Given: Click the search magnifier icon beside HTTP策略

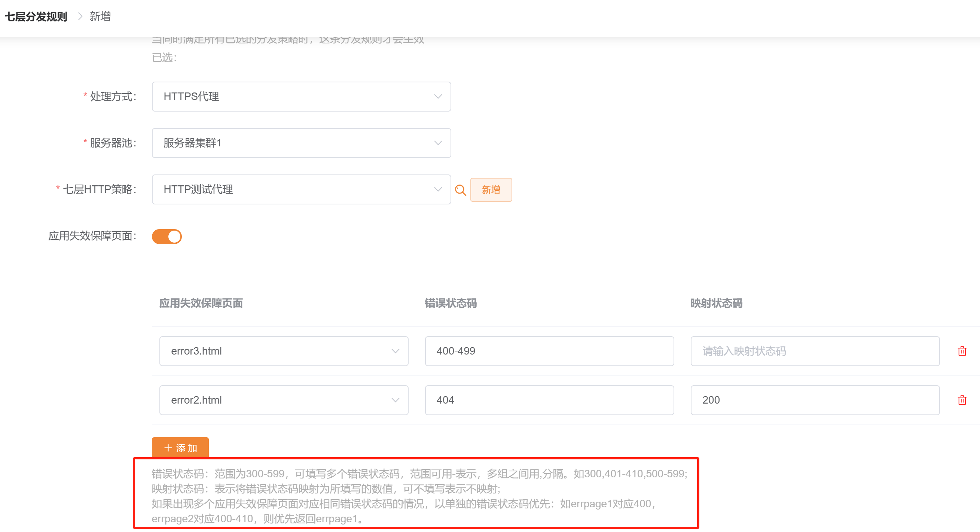Looking at the screenshot, I should tap(460, 190).
